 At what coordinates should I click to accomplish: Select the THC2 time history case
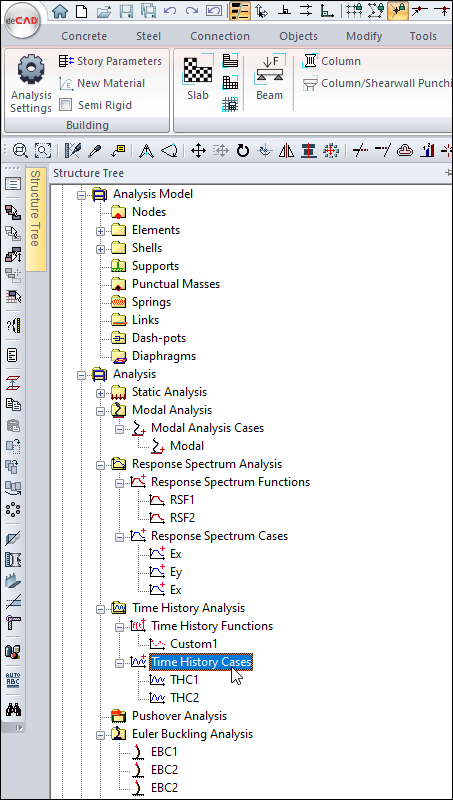coord(184,698)
